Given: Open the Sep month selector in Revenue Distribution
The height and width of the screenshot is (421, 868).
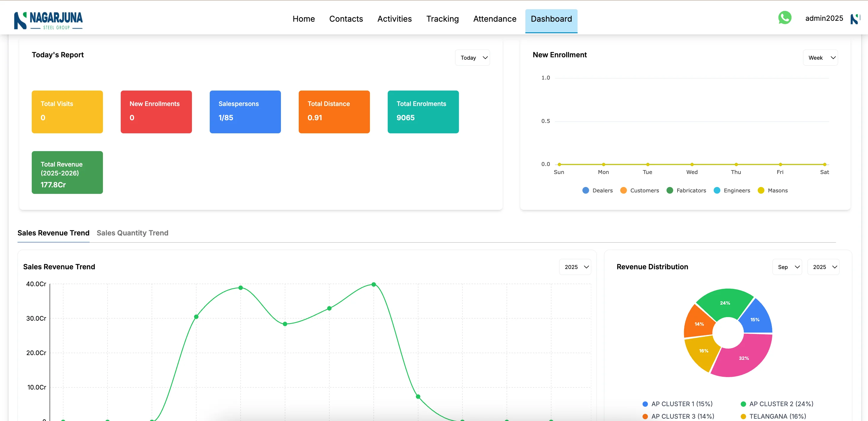Looking at the screenshot, I should [787, 267].
